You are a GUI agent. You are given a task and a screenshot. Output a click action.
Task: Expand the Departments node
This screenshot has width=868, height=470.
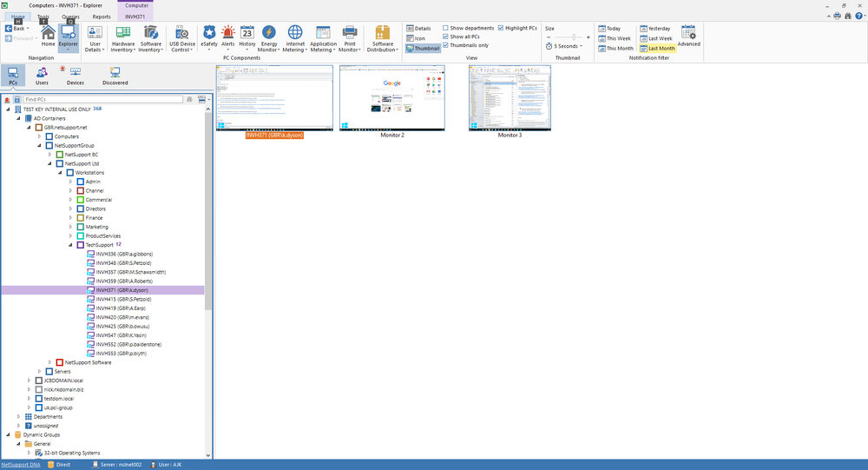(x=19, y=417)
